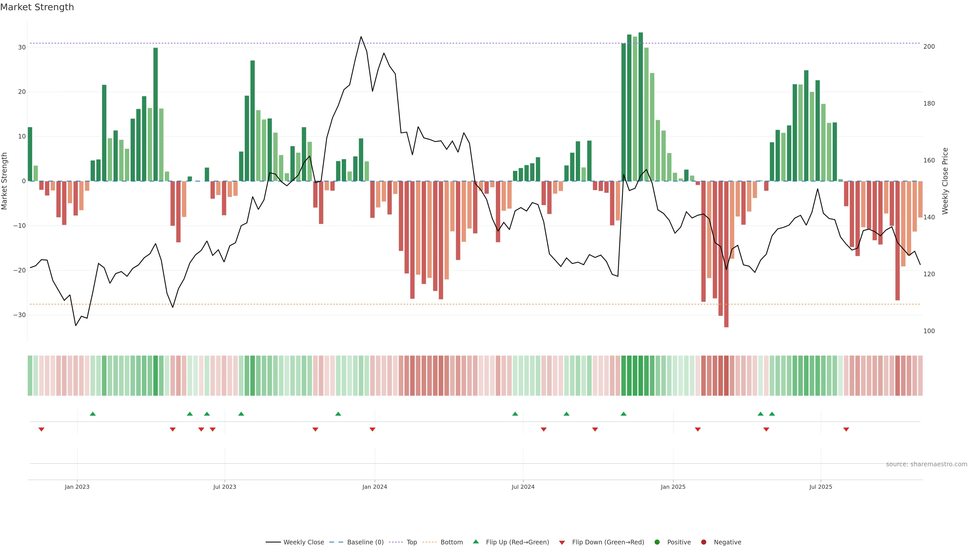Click the Flip Down red triangle legend icon

coord(562,543)
